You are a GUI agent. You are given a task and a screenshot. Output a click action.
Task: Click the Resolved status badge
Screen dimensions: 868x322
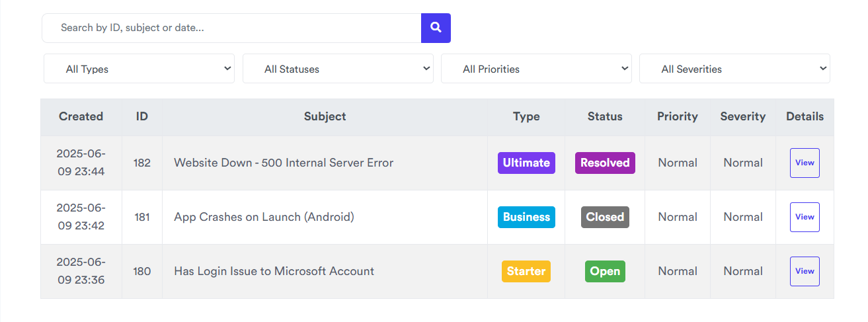[x=605, y=163]
